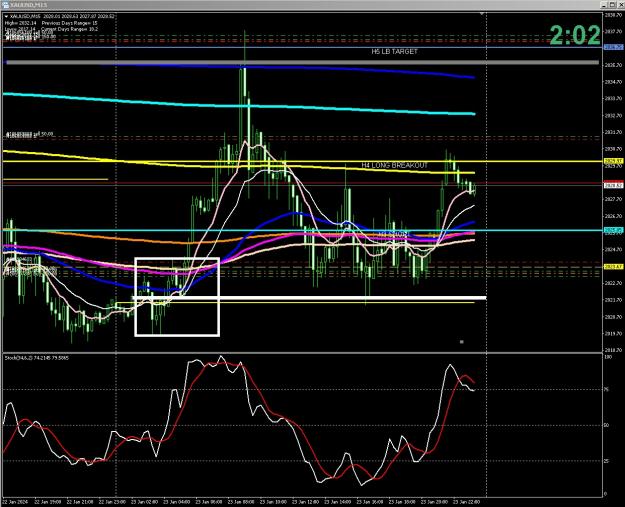625x507 pixels.
Task: Click the green 2:02 candle timer
Action: (575, 35)
